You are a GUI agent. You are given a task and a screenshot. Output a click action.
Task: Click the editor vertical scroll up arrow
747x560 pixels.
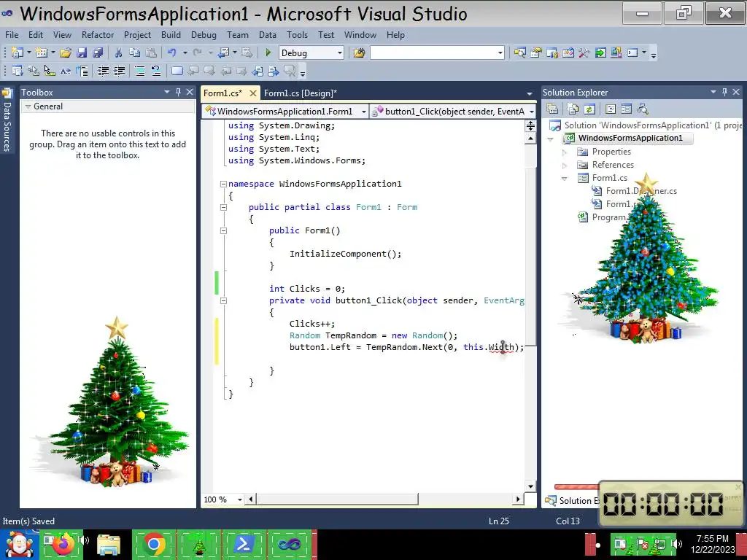(530, 139)
